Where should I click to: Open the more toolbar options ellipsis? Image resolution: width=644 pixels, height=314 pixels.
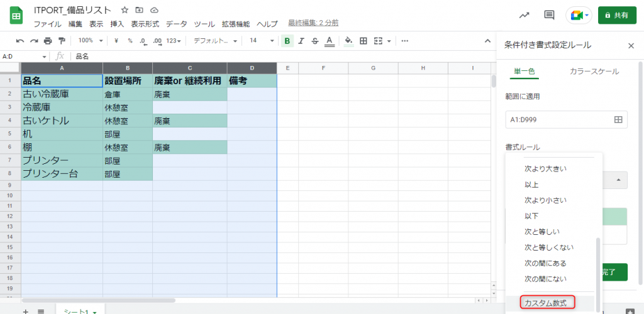(x=404, y=41)
